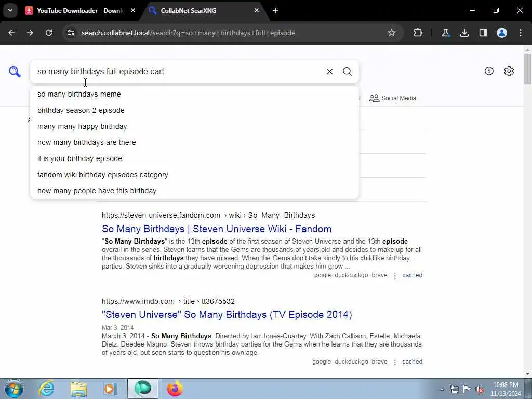Click the browser address bar URL
The height and width of the screenshot is (399, 532).
(x=188, y=33)
